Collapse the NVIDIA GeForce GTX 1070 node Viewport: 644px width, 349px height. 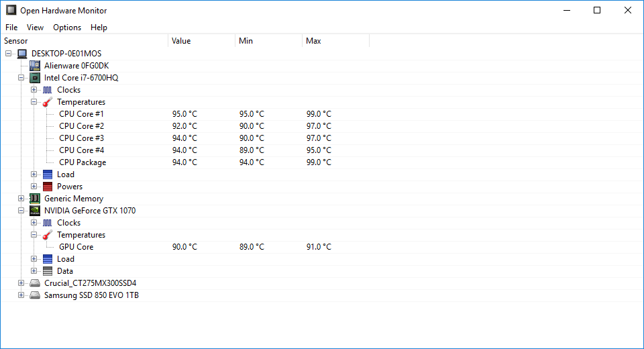click(21, 211)
